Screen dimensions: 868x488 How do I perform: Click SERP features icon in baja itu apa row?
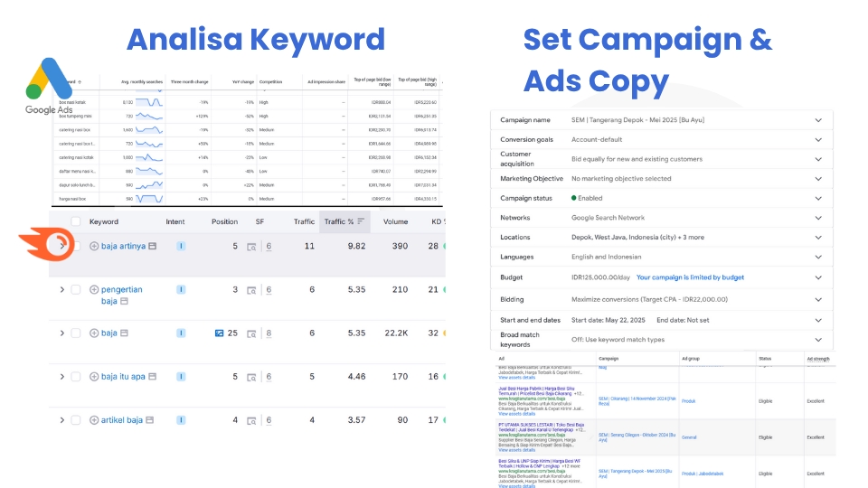click(251, 378)
